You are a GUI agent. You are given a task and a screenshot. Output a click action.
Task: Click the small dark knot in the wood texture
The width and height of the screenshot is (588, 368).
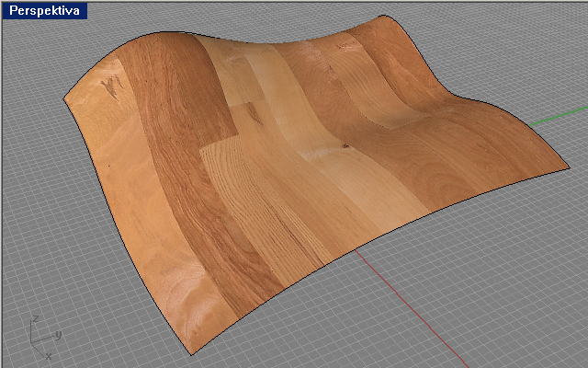tap(345, 144)
